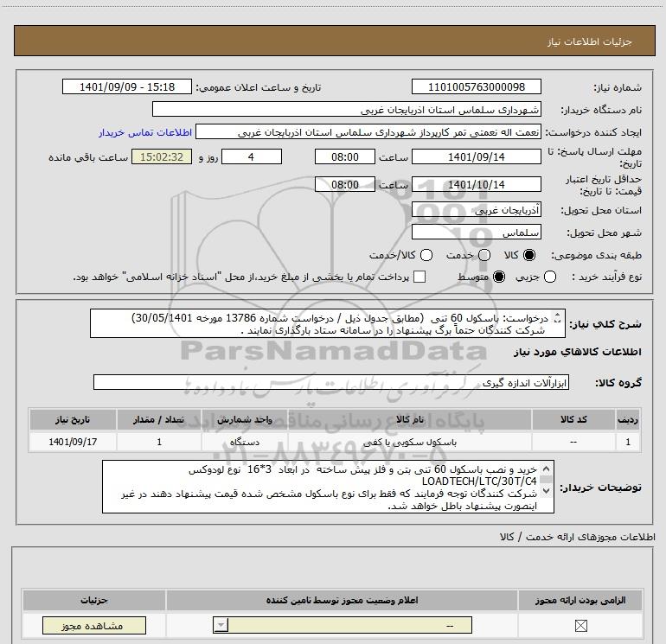
Task: Select the کالا/خدمت radio button
Action: click(x=426, y=255)
